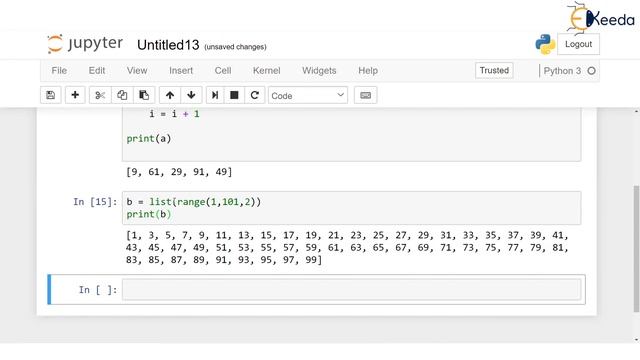The height and width of the screenshot is (360, 640).
Task: Click the In [15] prompt label
Action: click(x=95, y=202)
